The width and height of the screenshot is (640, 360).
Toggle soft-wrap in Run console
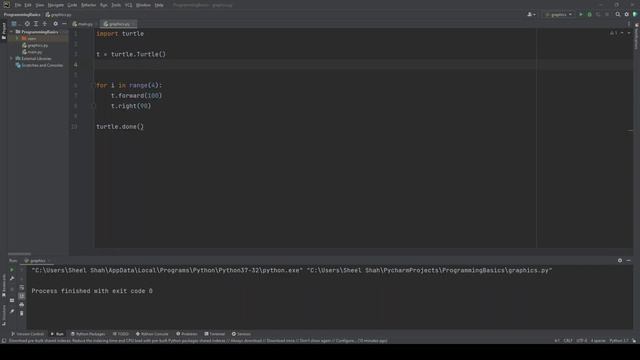pos(22,287)
